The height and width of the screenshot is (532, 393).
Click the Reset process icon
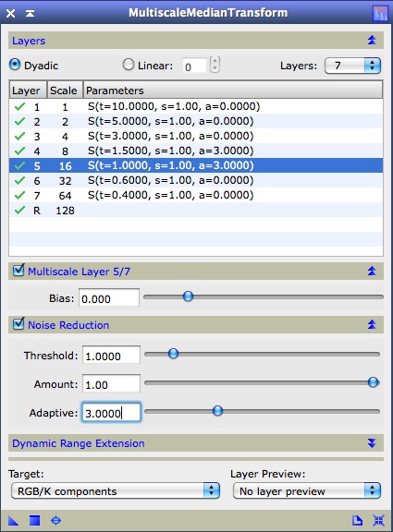point(378,520)
